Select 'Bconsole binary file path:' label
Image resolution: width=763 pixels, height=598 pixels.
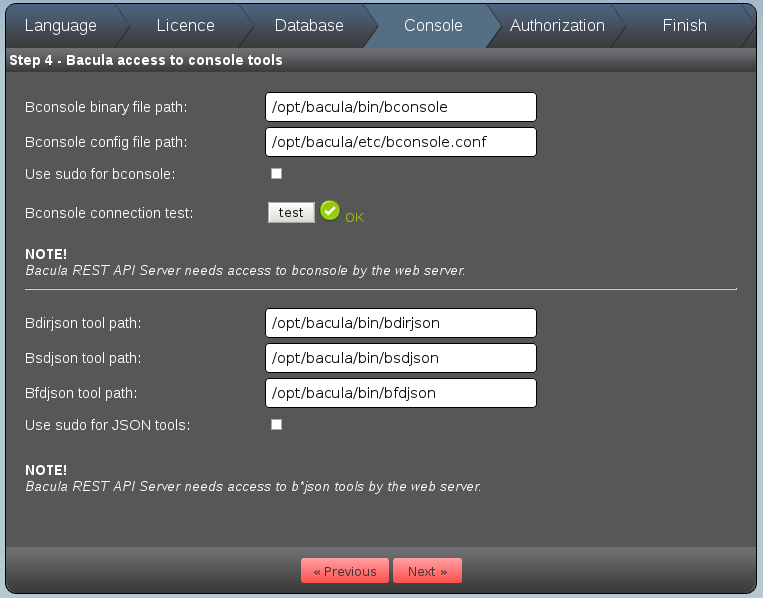pos(106,107)
